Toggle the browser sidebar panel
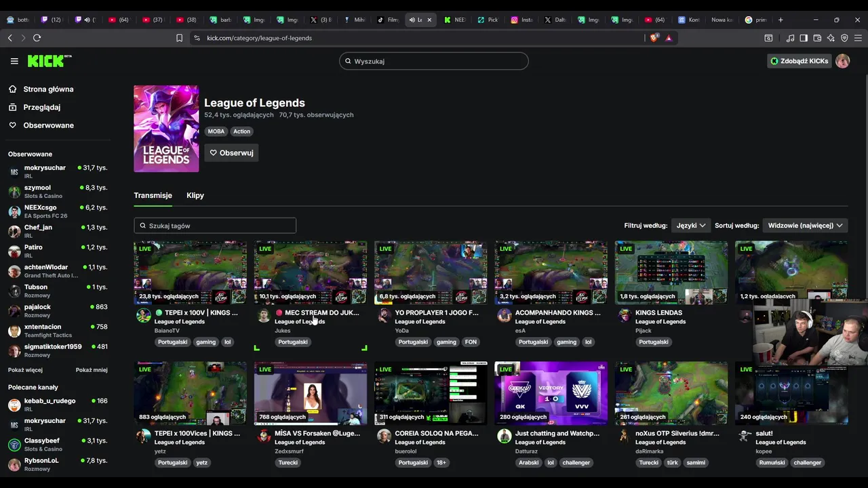 804,38
